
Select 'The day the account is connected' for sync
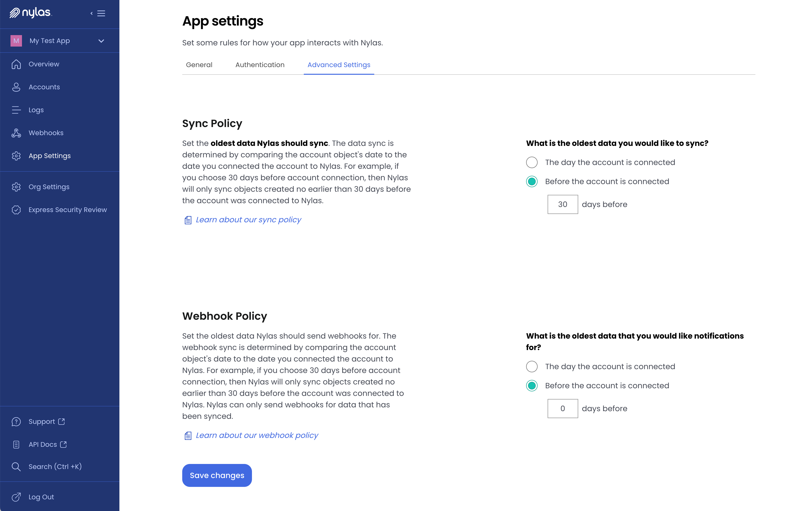(532, 162)
